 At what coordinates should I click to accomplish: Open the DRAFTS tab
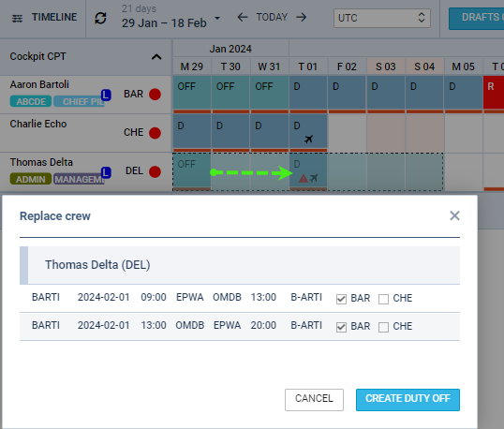476,19
